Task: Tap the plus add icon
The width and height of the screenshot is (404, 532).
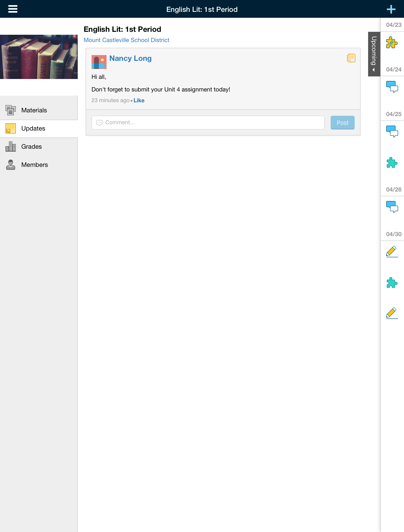Action: (x=391, y=9)
